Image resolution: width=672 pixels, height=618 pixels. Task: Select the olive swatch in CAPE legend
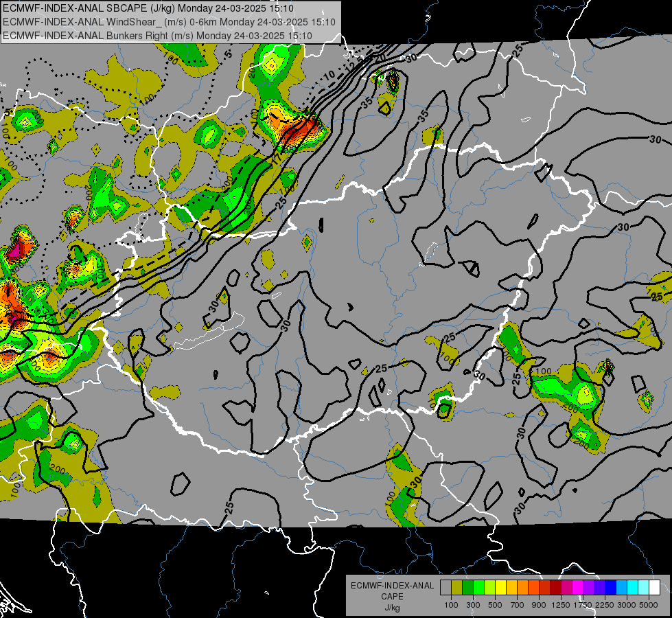click(x=457, y=587)
